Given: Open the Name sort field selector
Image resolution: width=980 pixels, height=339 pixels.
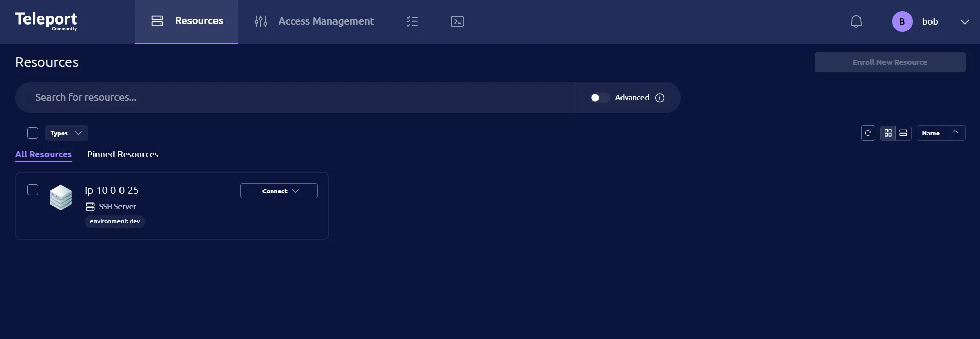Looking at the screenshot, I should click(x=930, y=133).
